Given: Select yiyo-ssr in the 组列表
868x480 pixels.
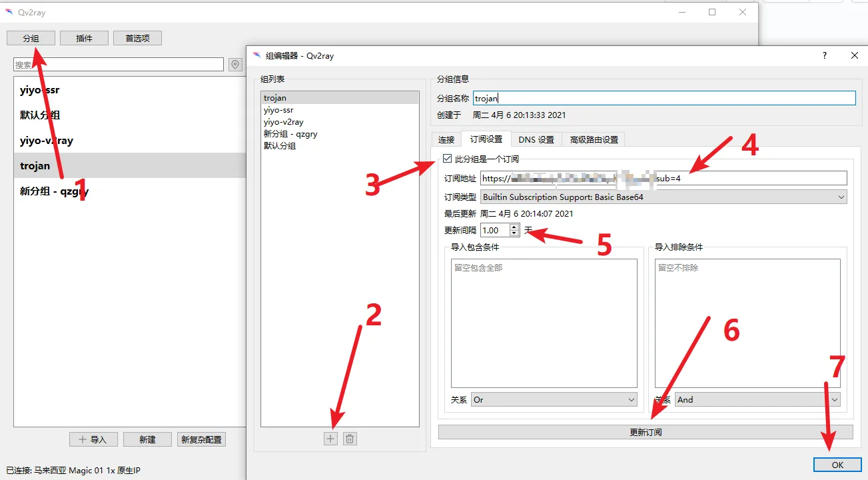Looking at the screenshot, I should [340, 110].
